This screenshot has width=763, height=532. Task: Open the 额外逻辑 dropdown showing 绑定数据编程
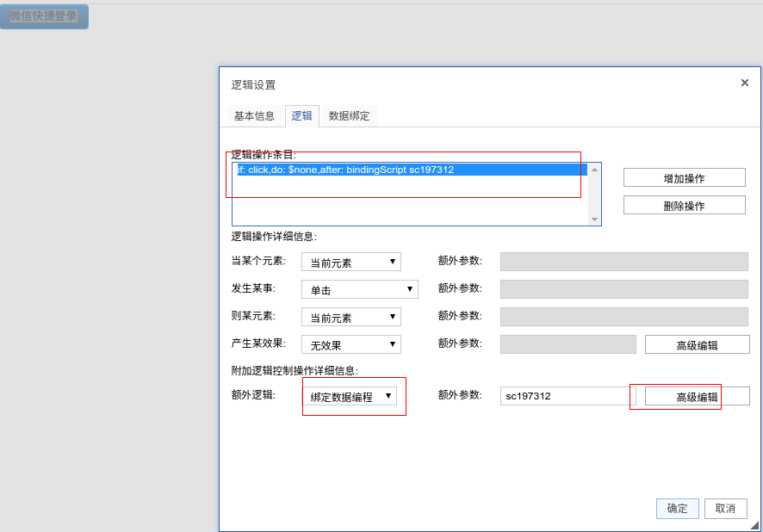pos(351,397)
